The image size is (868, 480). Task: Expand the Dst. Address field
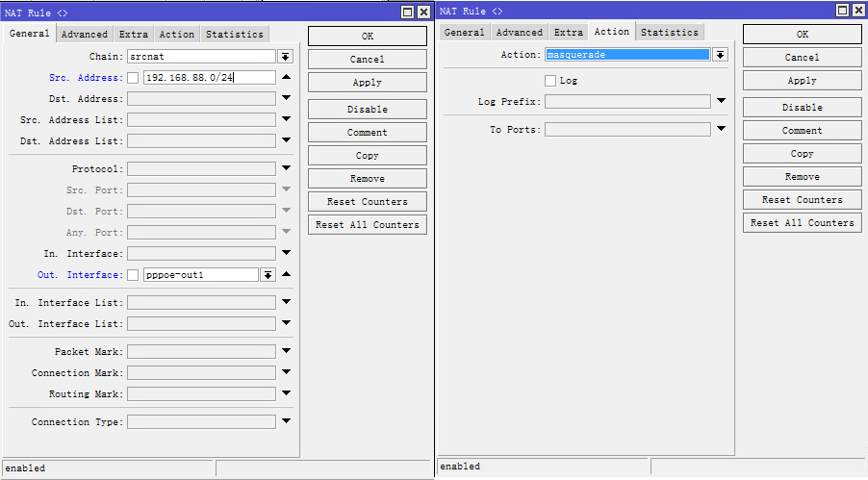pyautogui.click(x=286, y=99)
